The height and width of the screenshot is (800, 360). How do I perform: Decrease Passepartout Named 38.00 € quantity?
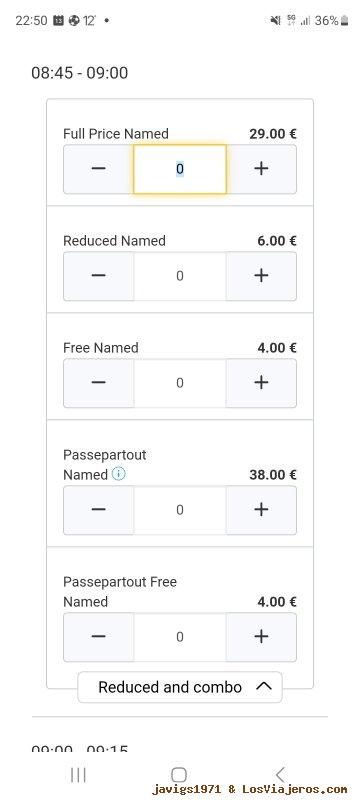98,510
